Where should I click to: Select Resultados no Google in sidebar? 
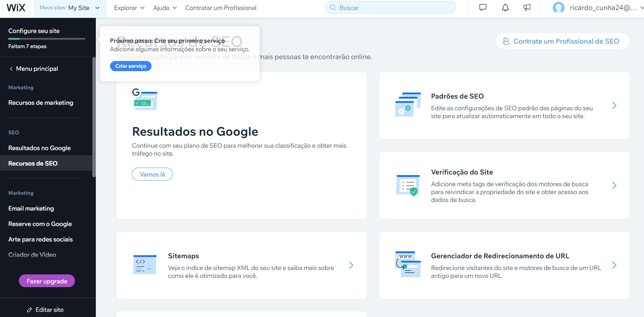39,148
